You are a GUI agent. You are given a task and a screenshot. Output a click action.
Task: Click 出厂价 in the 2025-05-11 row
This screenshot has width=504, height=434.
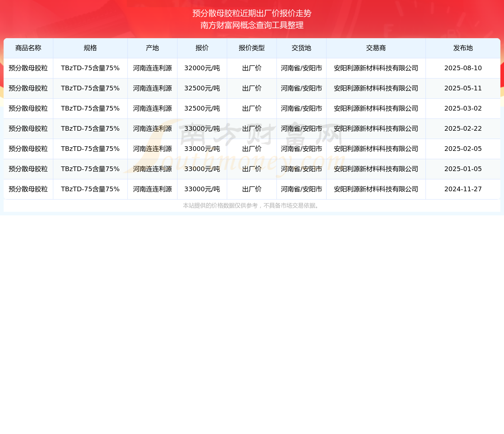252,88
